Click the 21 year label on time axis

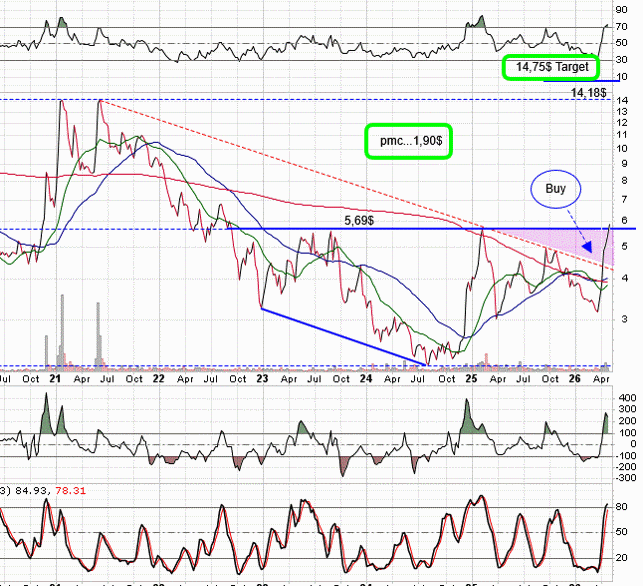[55, 378]
